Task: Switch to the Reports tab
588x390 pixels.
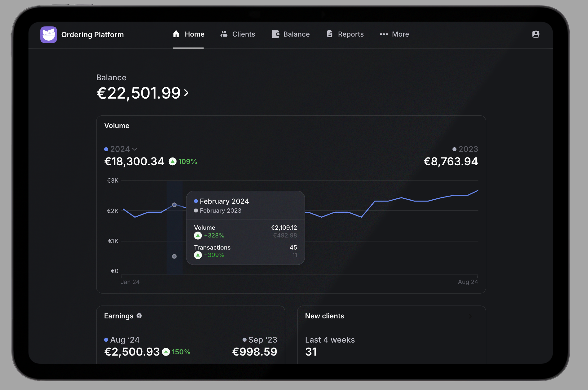Action: point(350,34)
